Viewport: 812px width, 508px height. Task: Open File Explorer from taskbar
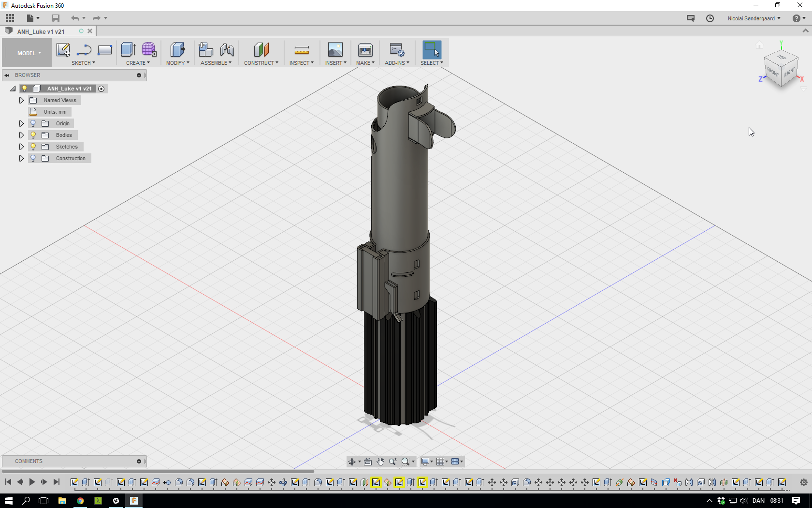pos(62,501)
